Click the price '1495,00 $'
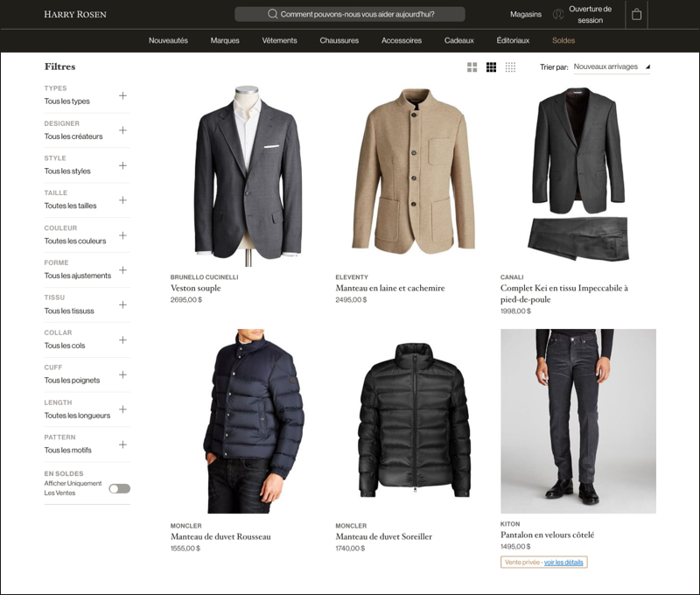 tap(515, 546)
